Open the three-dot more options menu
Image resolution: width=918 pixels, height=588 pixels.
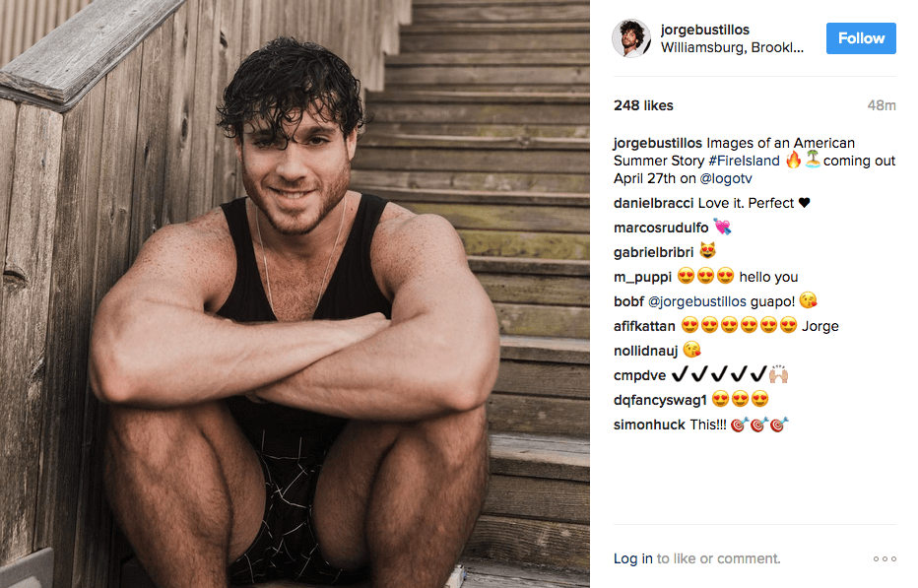(885, 558)
